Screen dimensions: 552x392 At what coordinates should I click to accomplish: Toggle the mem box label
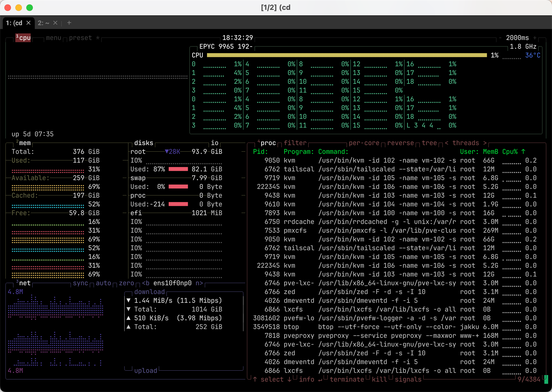point(23,143)
